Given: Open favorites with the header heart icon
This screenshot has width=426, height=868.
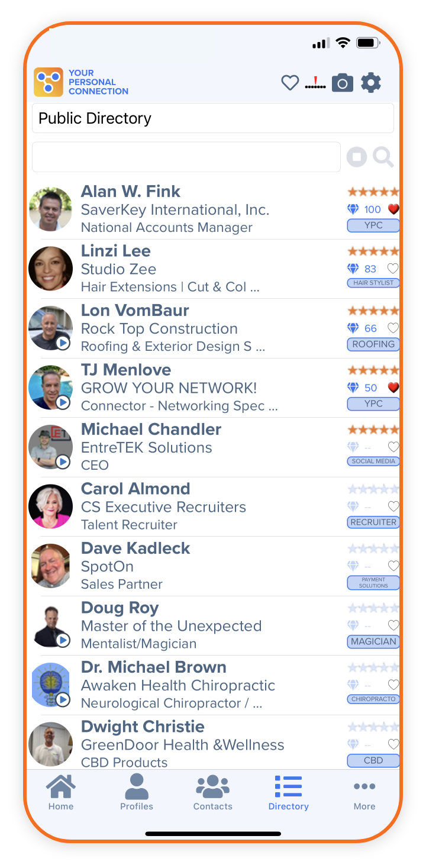Looking at the screenshot, I should (x=290, y=83).
